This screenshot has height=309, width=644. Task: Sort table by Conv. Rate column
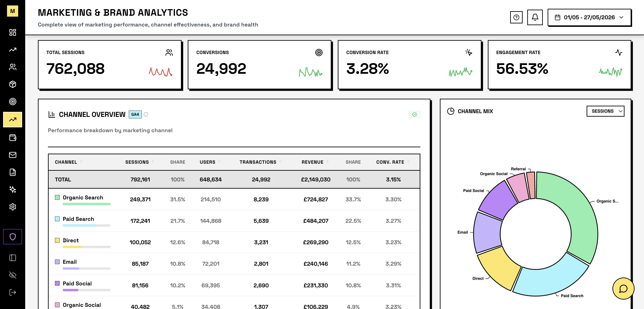coord(393,162)
